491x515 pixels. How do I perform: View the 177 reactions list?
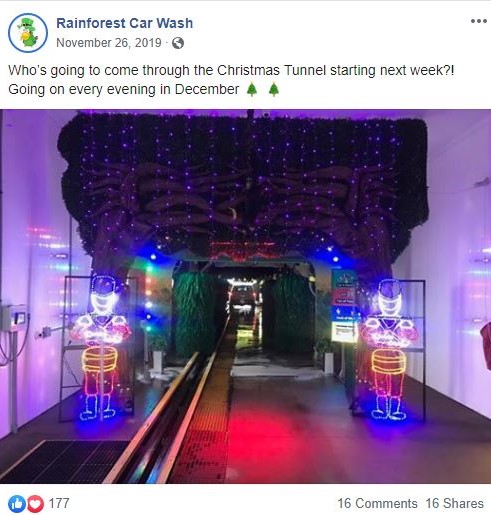(59, 503)
